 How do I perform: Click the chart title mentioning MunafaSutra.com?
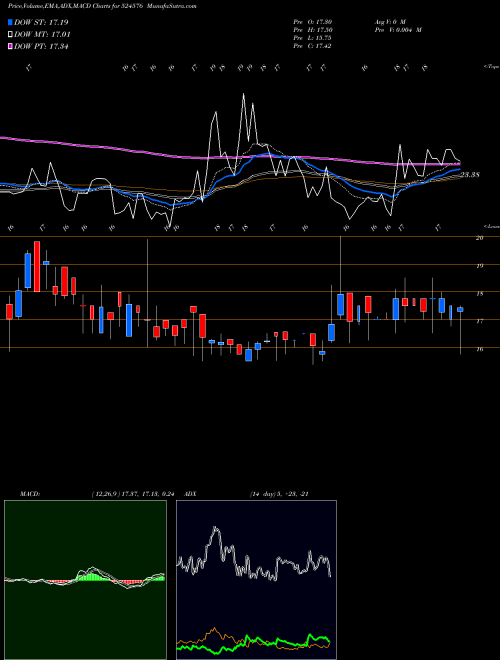click(102, 6)
